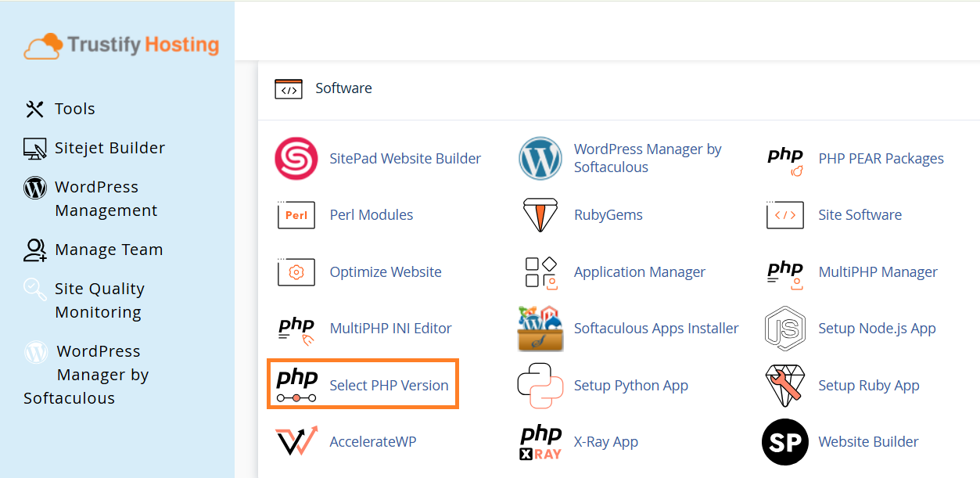Click the PHP PEAR Packages icon
Image resolution: width=980 pixels, height=478 pixels.
point(785,160)
